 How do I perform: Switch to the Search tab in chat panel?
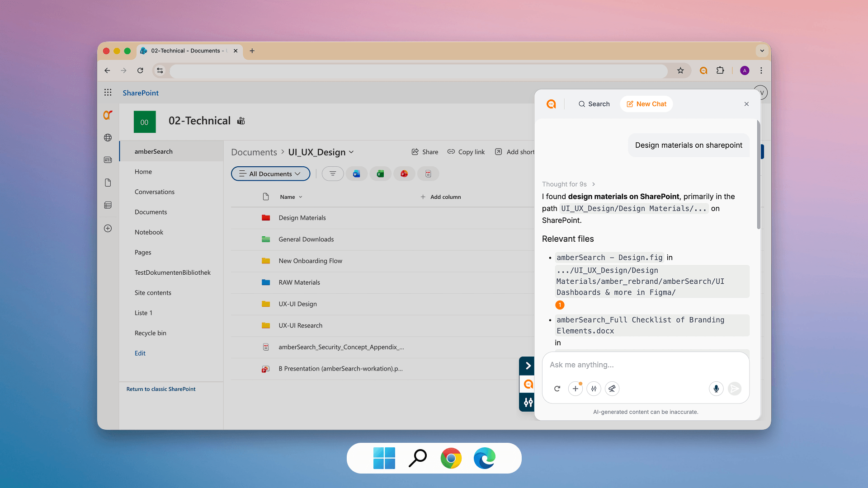pos(594,104)
